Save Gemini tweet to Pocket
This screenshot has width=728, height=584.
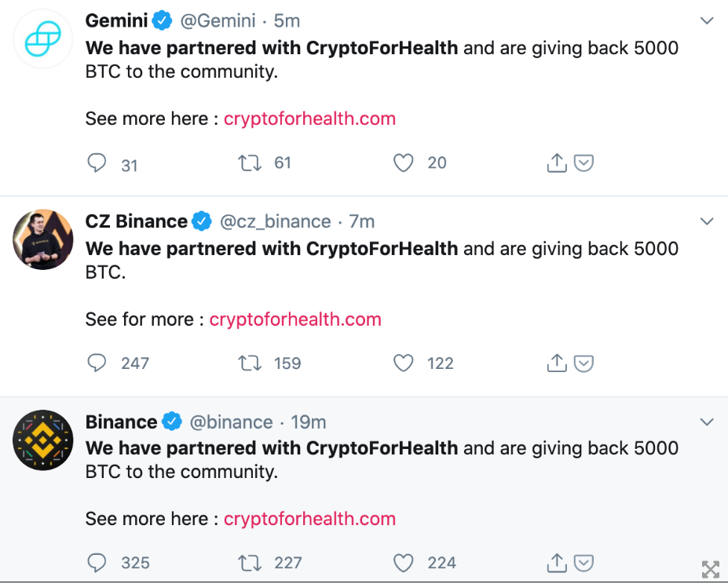click(583, 162)
